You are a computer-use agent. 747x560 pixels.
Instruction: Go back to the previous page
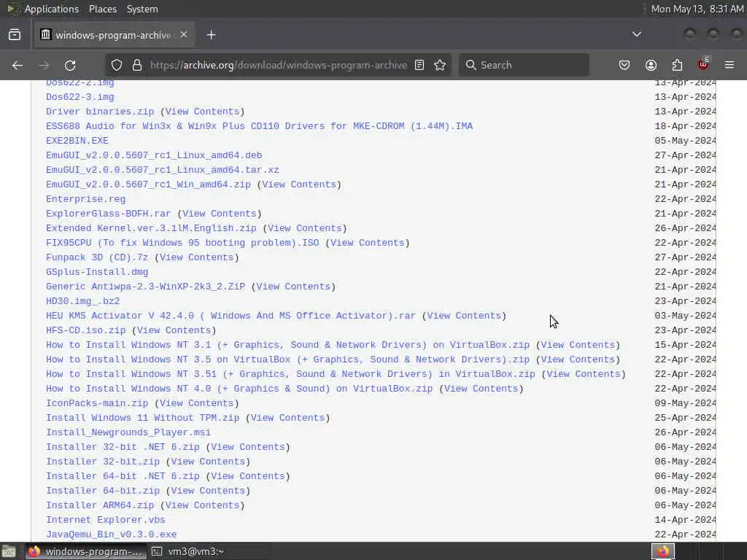click(18, 65)
